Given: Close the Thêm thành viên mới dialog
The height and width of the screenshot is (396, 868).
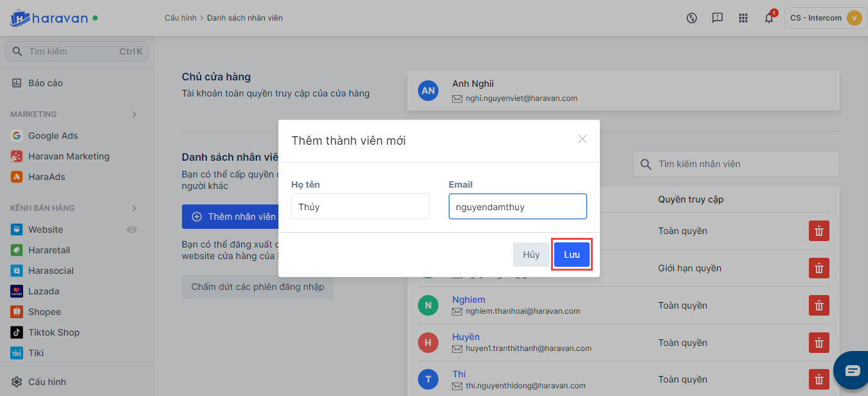Looking at the screenshot, I should (x=583, y=139).
